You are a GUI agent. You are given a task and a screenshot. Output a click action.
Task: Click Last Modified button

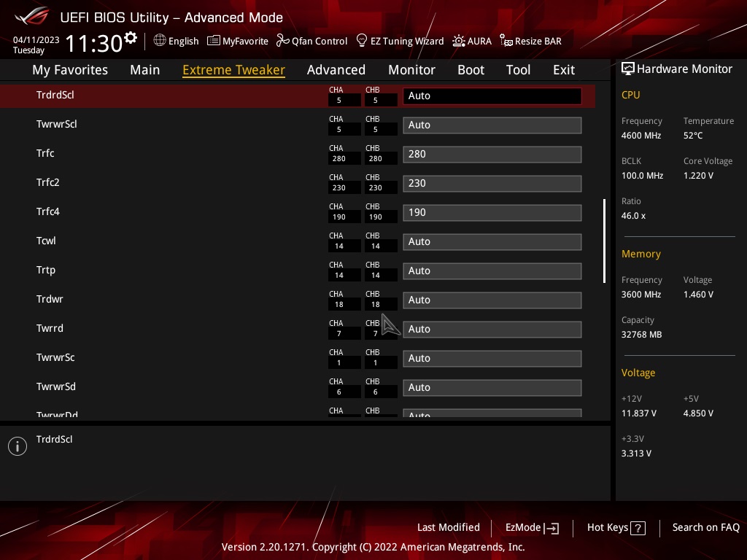click(x=449, y=527)
